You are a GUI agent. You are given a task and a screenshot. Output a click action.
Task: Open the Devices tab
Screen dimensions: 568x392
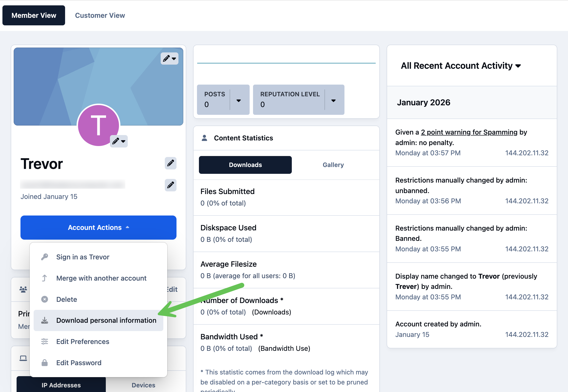[x=143, y=385]
